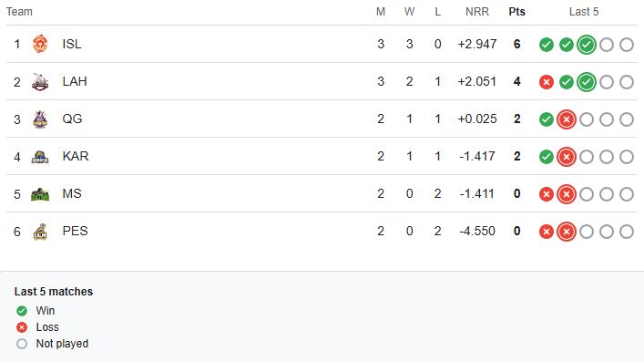Click the PES team logo

(x=40, y=232)
